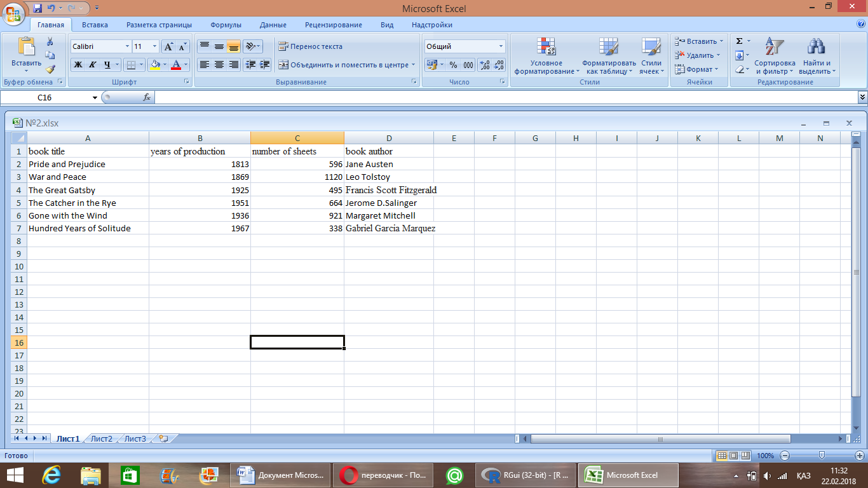Expand the borders dropdown arrow

[142, 64]
